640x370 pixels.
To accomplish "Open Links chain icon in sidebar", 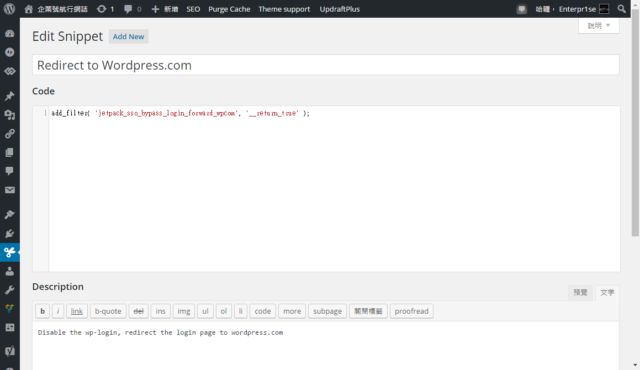I will [9, 134].
